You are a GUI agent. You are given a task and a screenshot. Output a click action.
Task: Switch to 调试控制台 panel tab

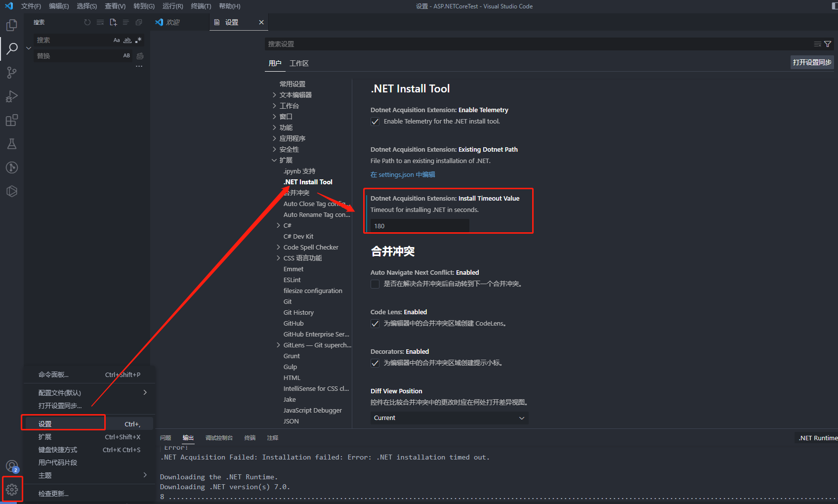point(219,438)
